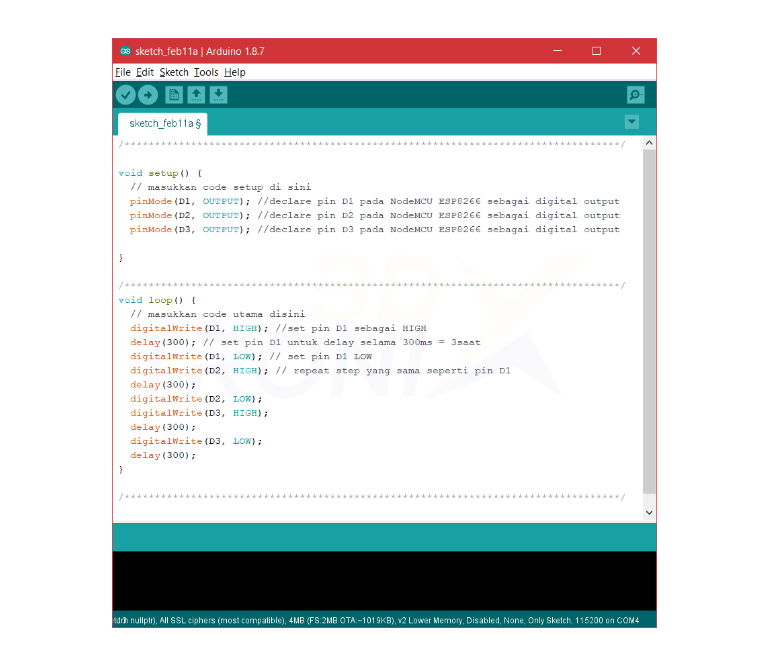Image resolution: width=768 pixels, height=666 pixels.
Task: Create a new sketch with the New icon
Action: [174, 95]
